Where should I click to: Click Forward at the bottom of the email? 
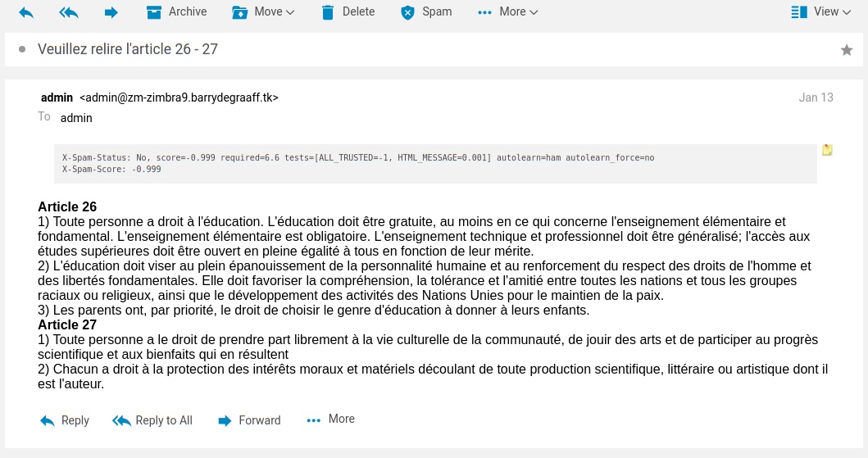coord(249,420)
